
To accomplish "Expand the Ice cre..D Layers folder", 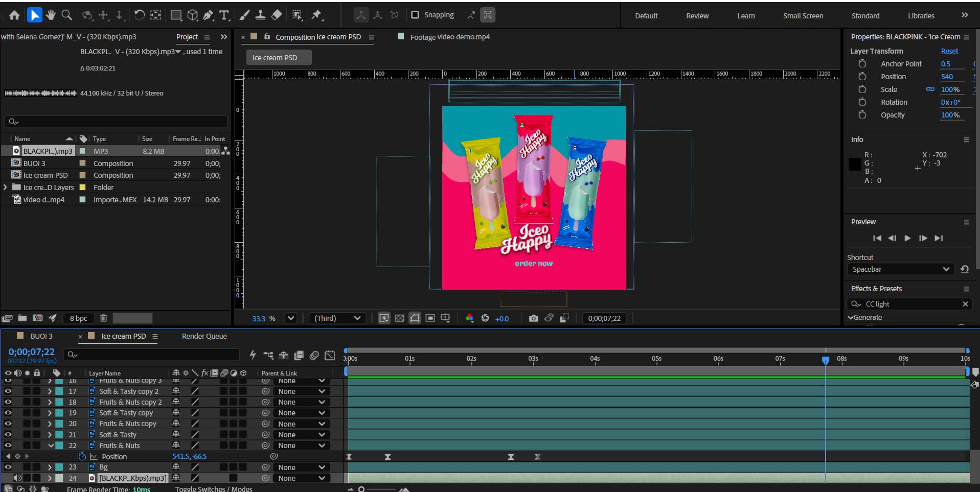I will point(5,188).
